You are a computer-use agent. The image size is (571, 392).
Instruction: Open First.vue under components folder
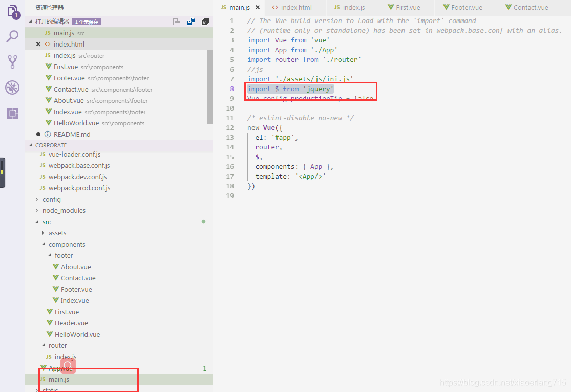tap(119, 312)
